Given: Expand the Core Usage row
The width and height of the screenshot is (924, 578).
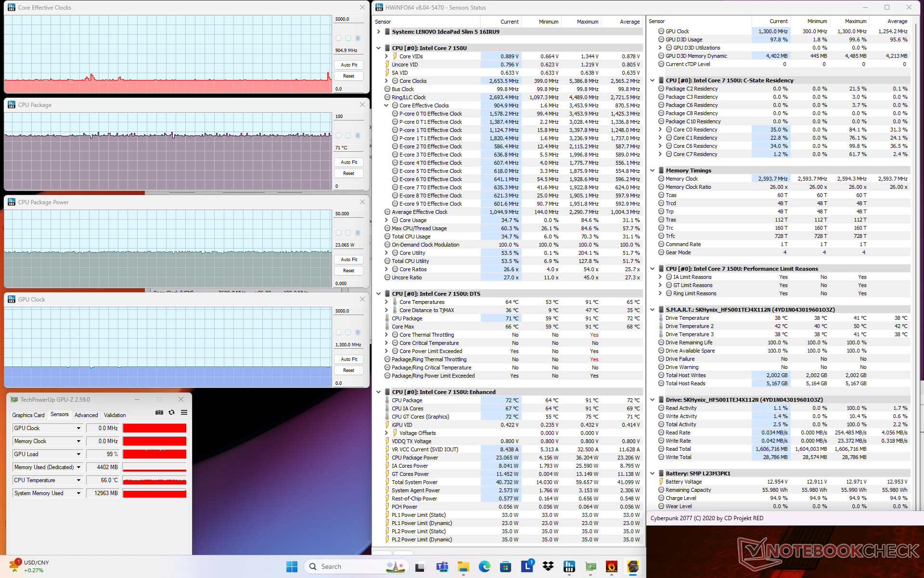Looking at the screenshot, I should [386, 220].
